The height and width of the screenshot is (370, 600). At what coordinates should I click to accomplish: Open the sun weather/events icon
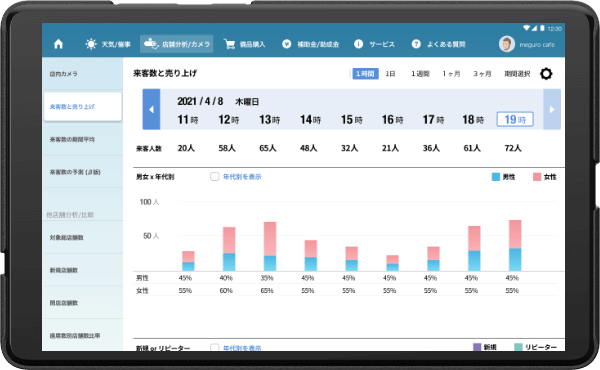pyautogui.click(x=91, y=44)
